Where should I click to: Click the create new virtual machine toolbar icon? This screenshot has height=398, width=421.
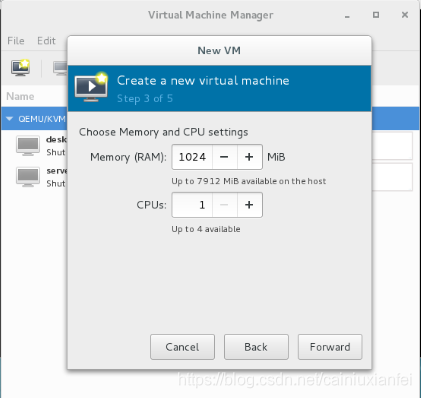20,68
